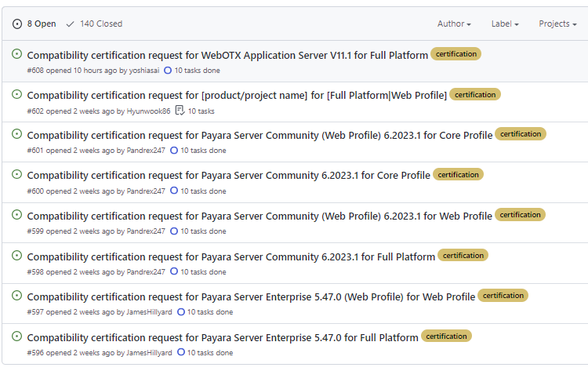588x371 pixels.
Task: Click tasks progress circle on issue #600
Action: pos(174,191)
